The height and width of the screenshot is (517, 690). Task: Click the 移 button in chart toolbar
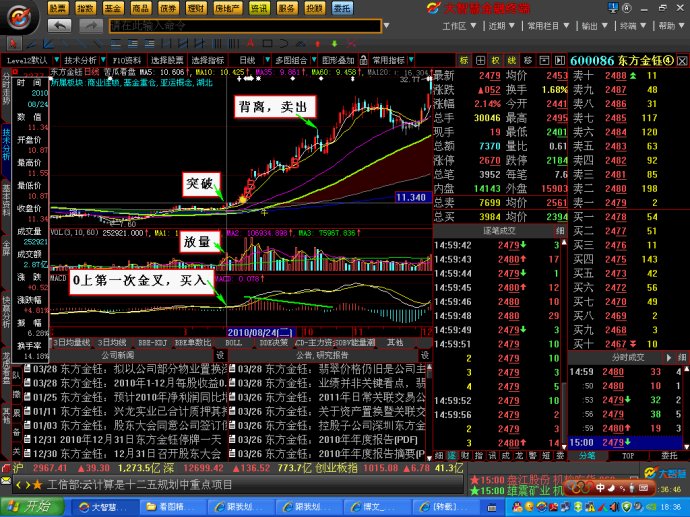pos(528,60)
